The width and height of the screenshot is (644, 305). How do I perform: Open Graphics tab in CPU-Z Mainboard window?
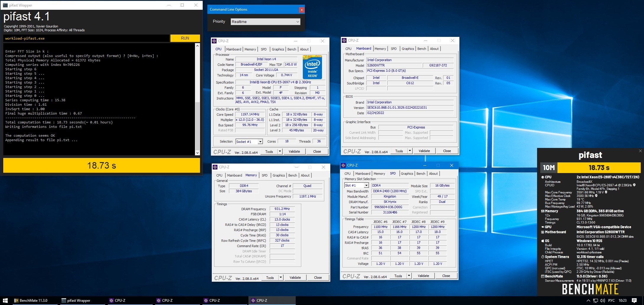tap(408, 49)
